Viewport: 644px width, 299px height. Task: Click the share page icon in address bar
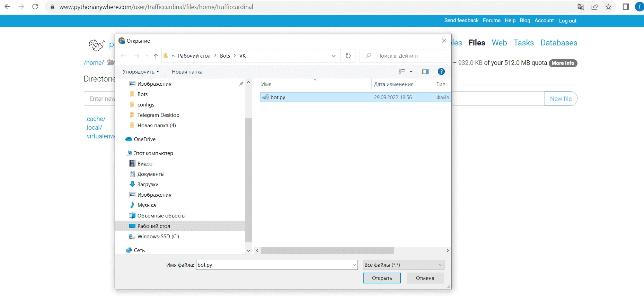594,7
